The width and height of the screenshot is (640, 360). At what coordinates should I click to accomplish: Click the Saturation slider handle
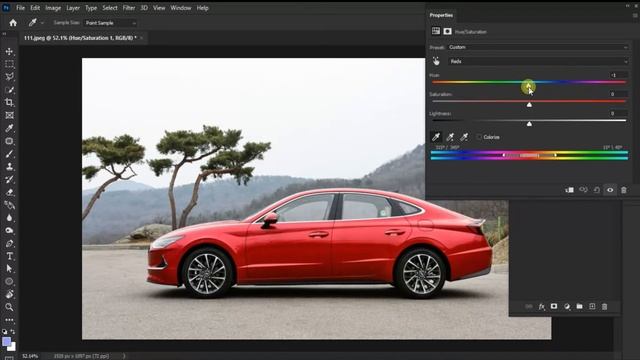coord(529,104)
